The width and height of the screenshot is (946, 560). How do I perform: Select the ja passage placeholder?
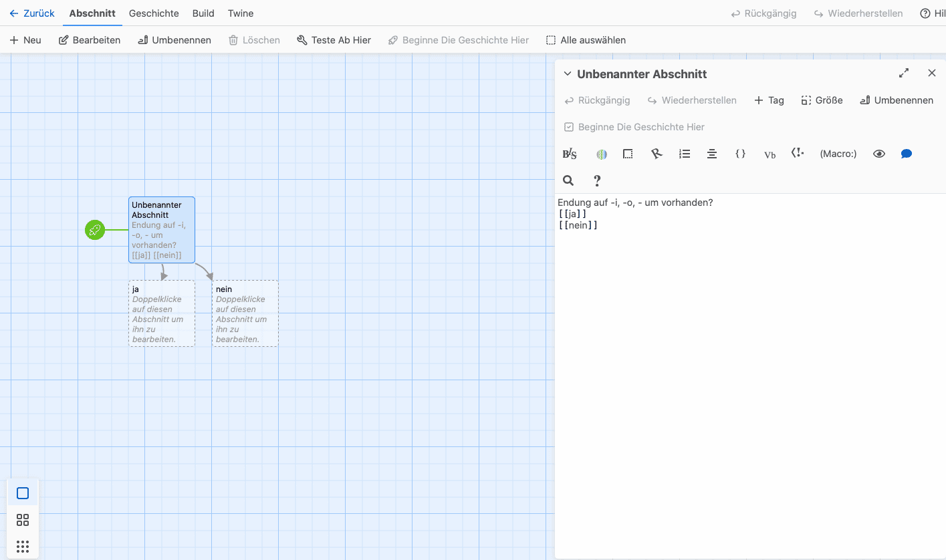[x=162, y=313]
